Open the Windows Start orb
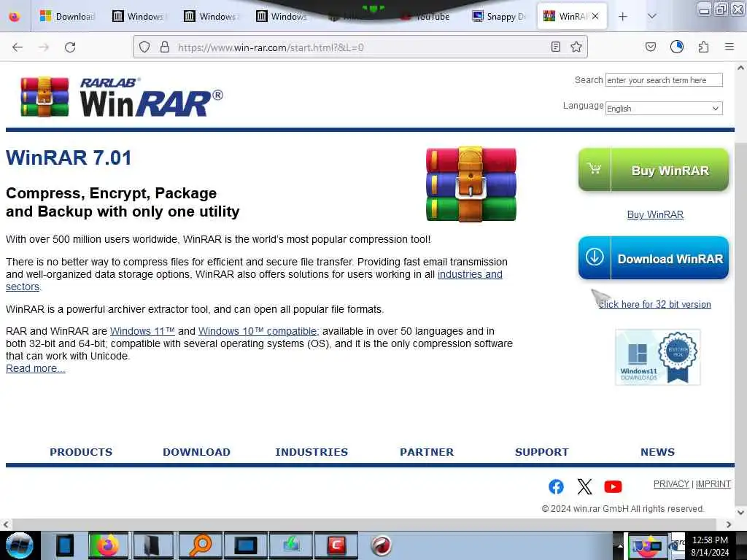The height and width of the screenshot is (560, 747). click(20, 545)
